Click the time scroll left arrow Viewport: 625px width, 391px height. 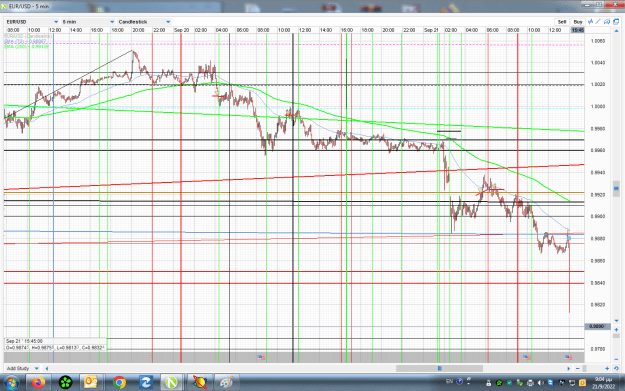[47, 368]
